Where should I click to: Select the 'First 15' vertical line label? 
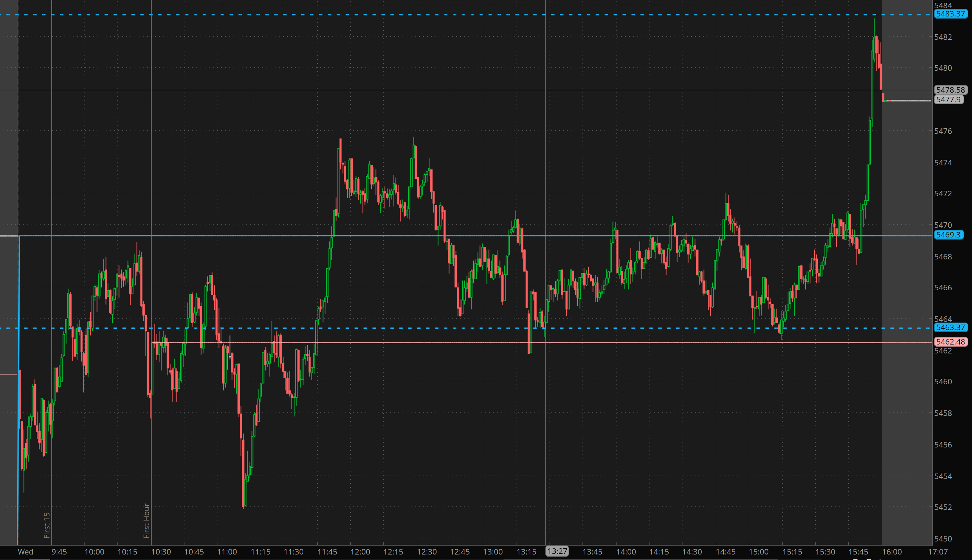[47, 525]
